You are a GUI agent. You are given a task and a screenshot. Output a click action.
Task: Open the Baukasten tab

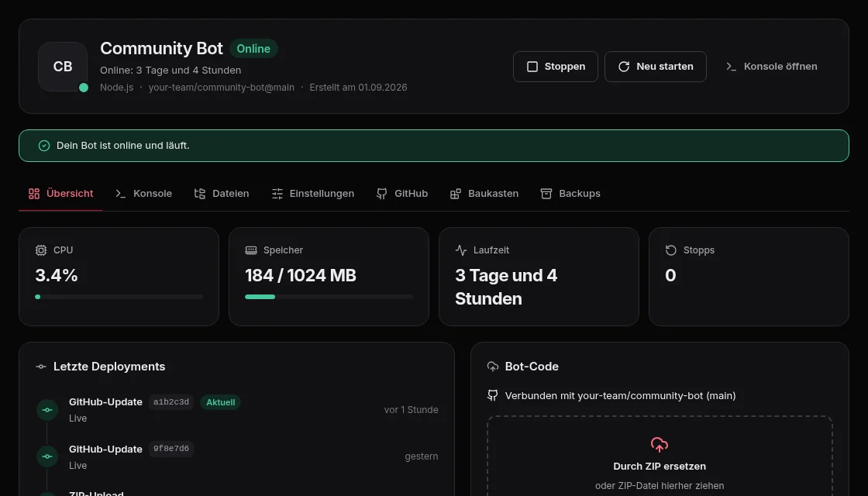click(484, 194)
